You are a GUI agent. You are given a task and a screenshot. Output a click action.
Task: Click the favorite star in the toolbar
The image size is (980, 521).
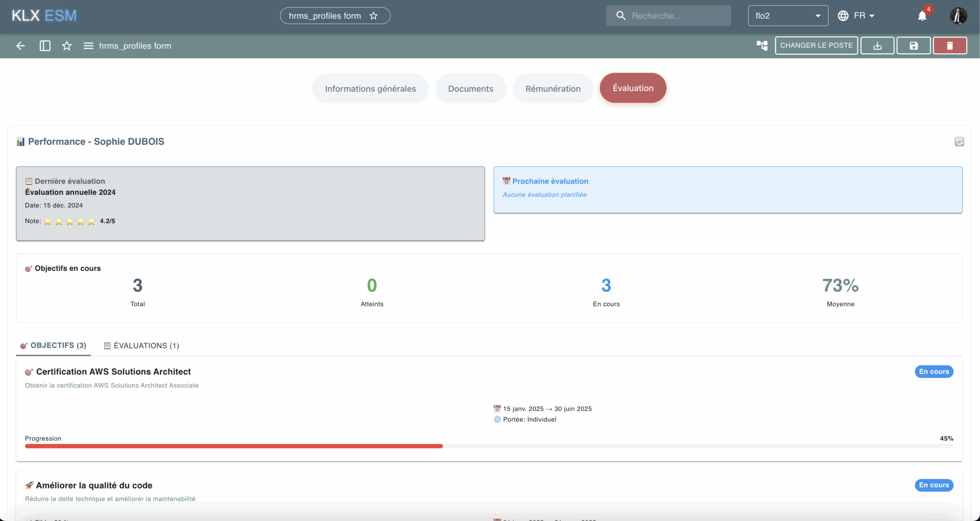(67, 46)
